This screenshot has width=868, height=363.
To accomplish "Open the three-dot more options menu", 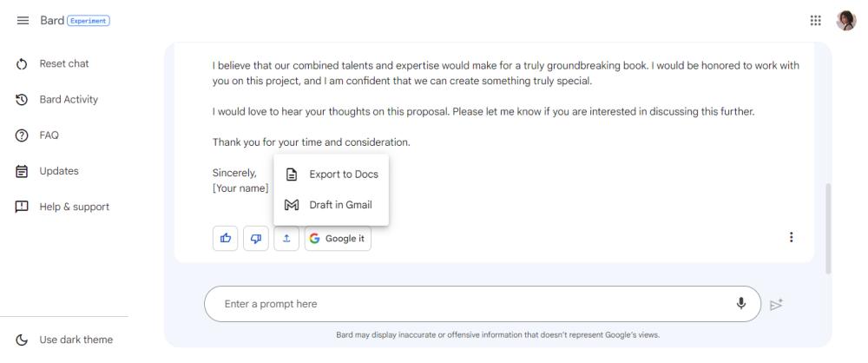I will click(x=791, y=237).
